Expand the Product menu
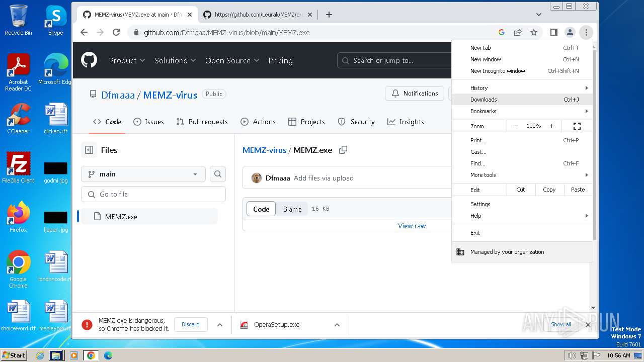Image resolution: width=644 pixels, height=362 pixels. click(127, 60)
